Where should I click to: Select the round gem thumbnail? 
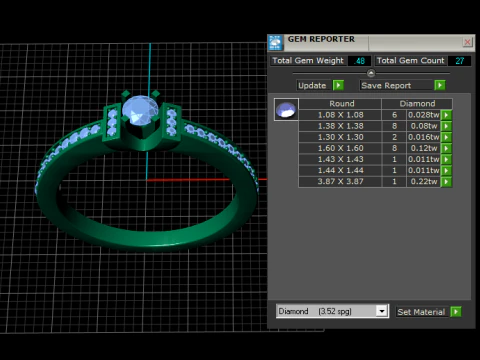(x=286, y=109)
